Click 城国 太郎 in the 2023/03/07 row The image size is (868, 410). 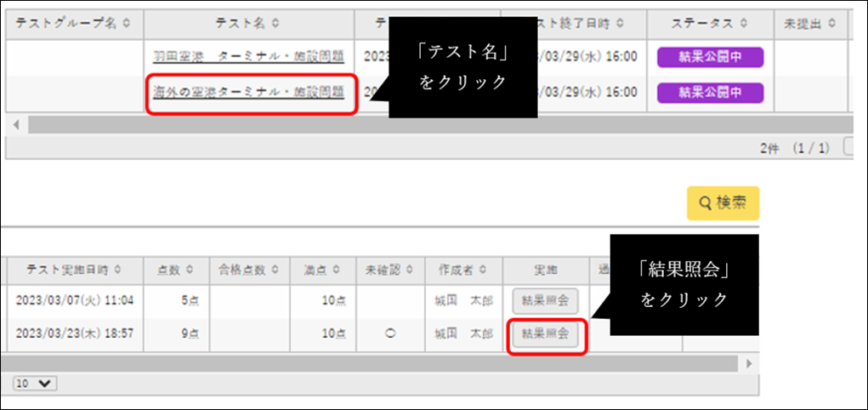pyautogui.click(x=464, y=301)
